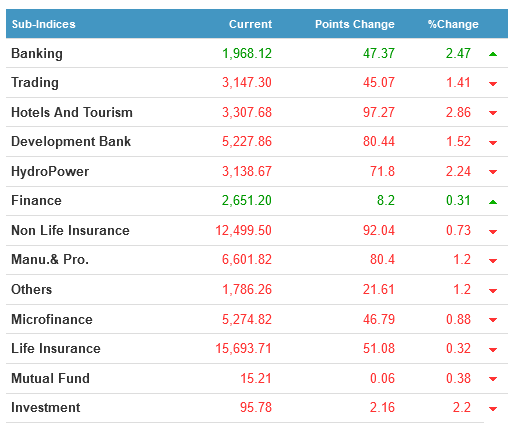Click the red down arrow for Trading
512x425 pixels.
[493, 84]
